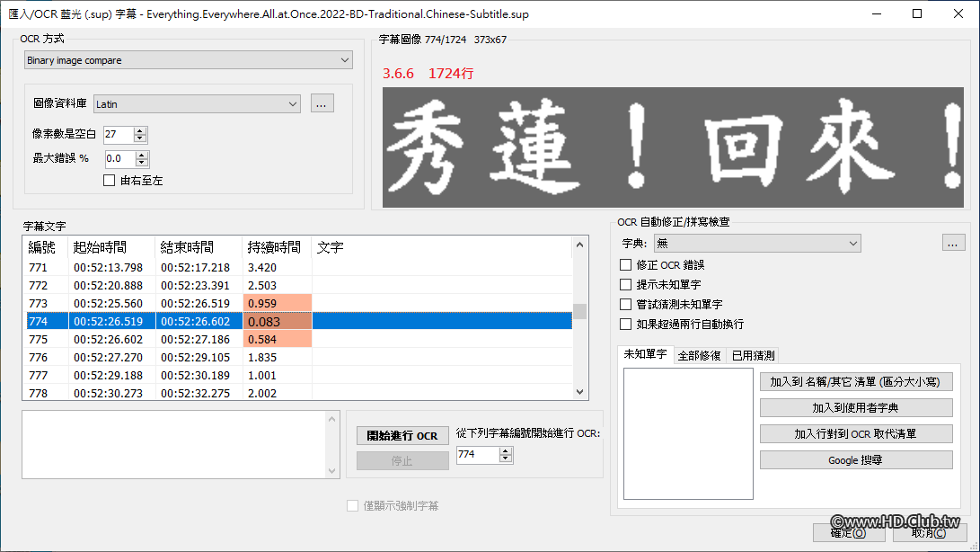The image size is (980, 552).
Task: Increase the OCR start subtitle number
Action: point(506,450)
